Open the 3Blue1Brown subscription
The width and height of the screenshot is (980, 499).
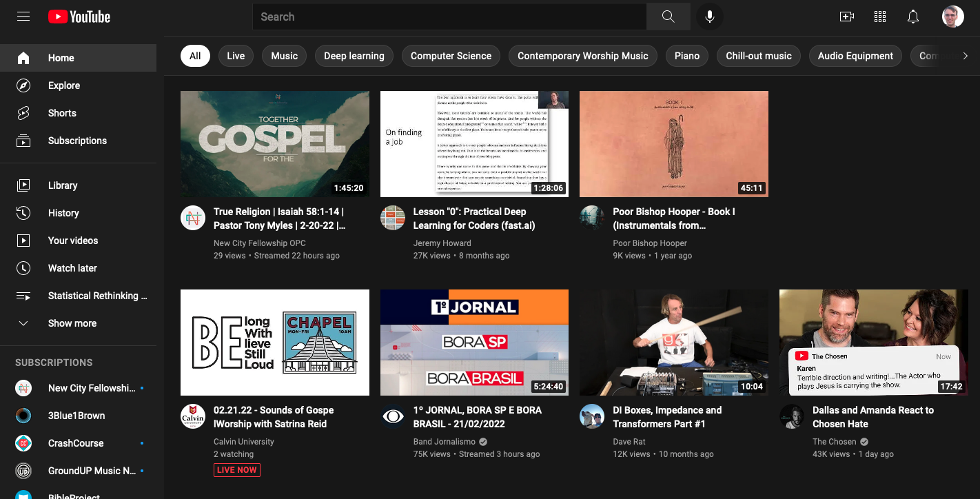click(x=76, y=416)
